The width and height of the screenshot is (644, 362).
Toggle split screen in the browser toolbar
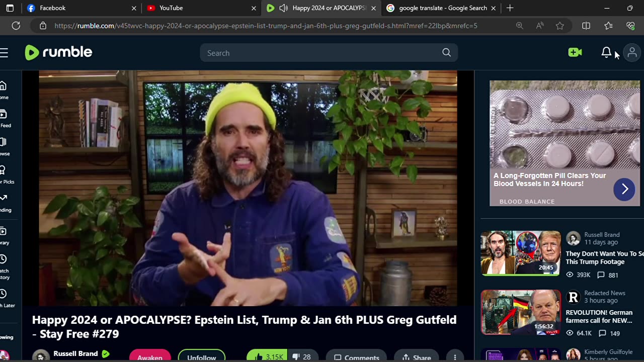(586, 26)
